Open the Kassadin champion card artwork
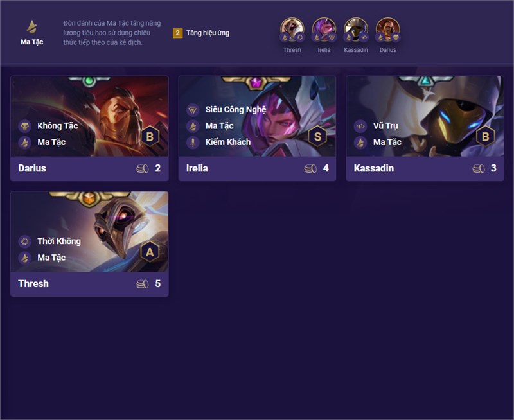 click(x=425, y=116)
